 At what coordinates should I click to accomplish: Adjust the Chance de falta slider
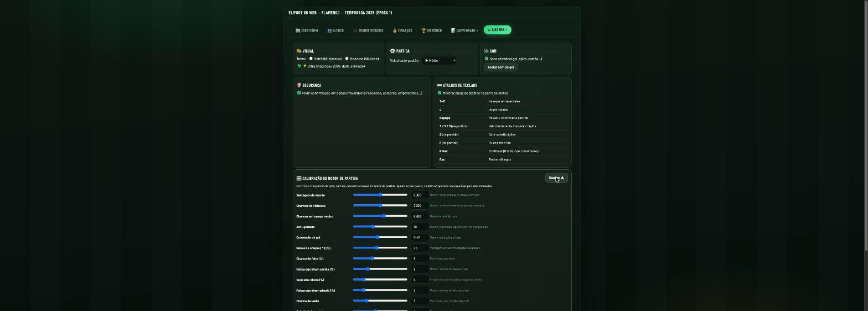[380, 258]
